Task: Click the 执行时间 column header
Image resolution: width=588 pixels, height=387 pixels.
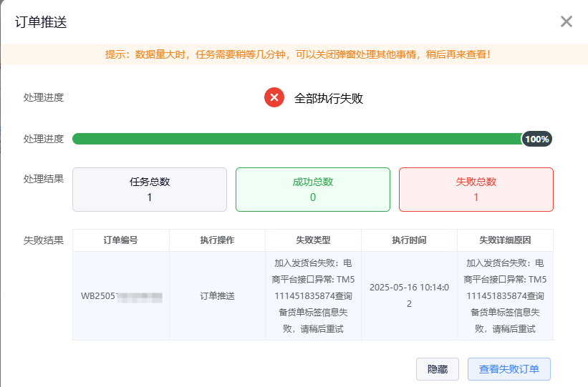Action: [x=409, y=240]
